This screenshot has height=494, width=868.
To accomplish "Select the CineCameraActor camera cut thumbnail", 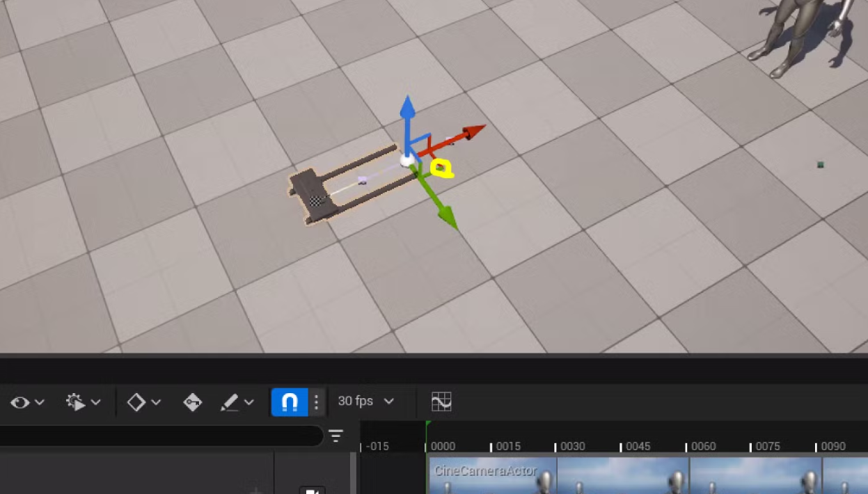I will coord(492,475).
